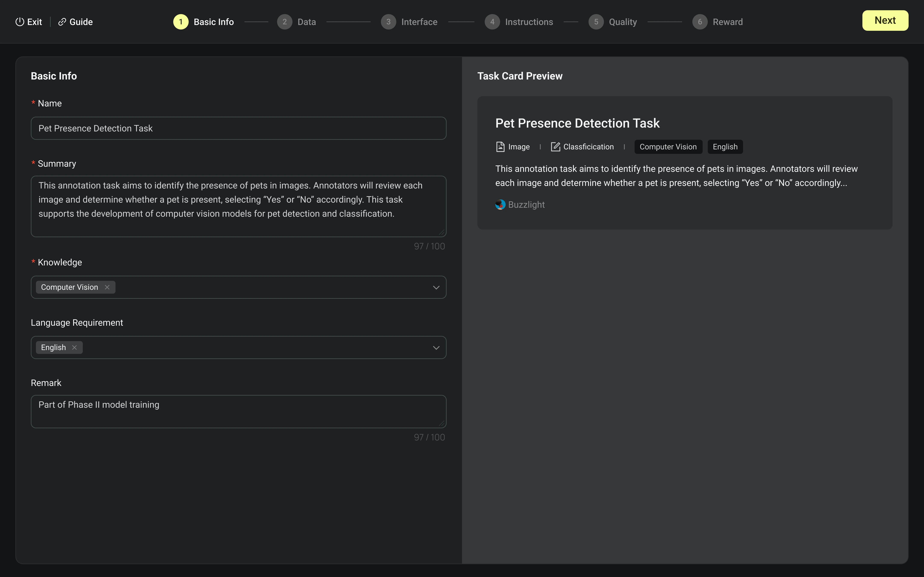The width and height of the screenshot is (924, 577).
Task: Click the Image file icon in preview
Action: [500, 147]
